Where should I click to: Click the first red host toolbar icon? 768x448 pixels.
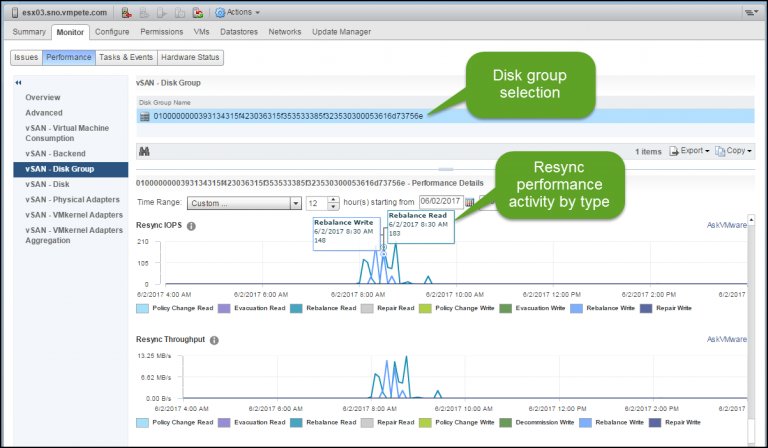(126, 13)
